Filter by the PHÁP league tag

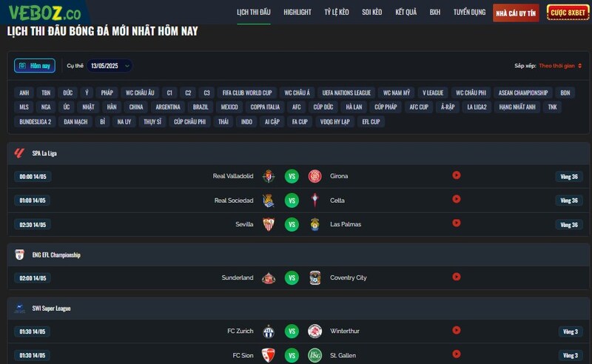pyautogui.click(x=107, y=93)
